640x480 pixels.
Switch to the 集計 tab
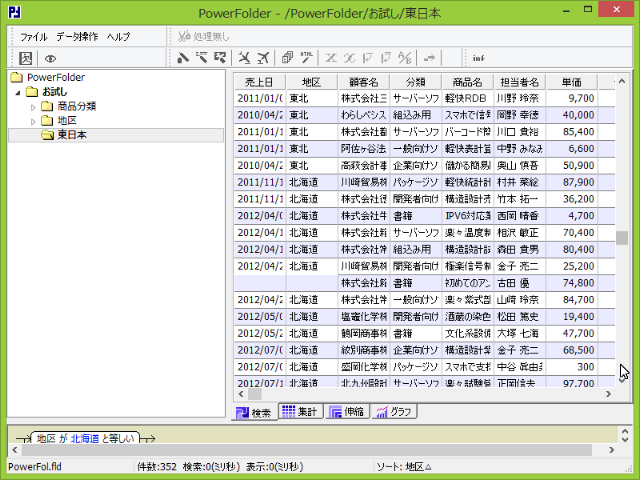pyautogui.click(x=300, y=411)
